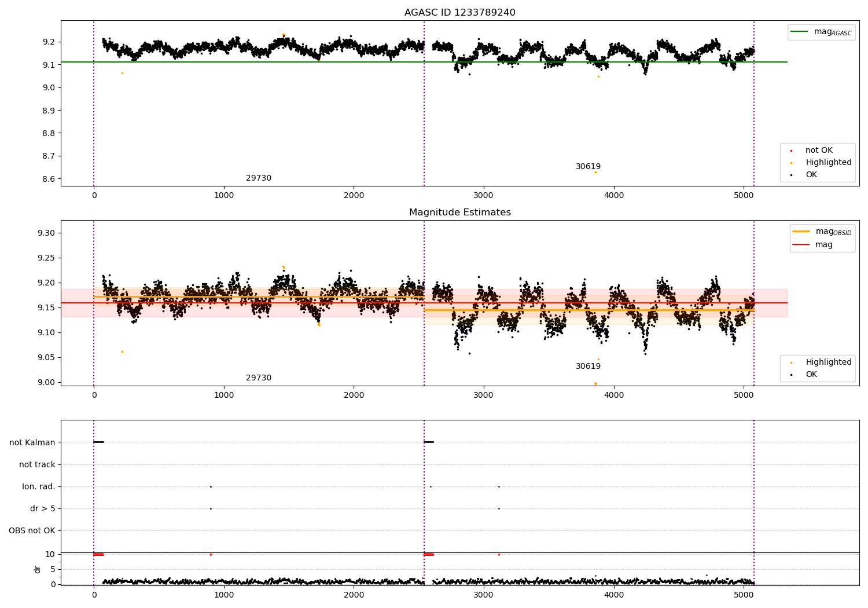Click the 9.00 y-tick on Magnitude Estimates plot
Image resolution: width=868 pixels, height=608 pixels.
tap(46, 382)
